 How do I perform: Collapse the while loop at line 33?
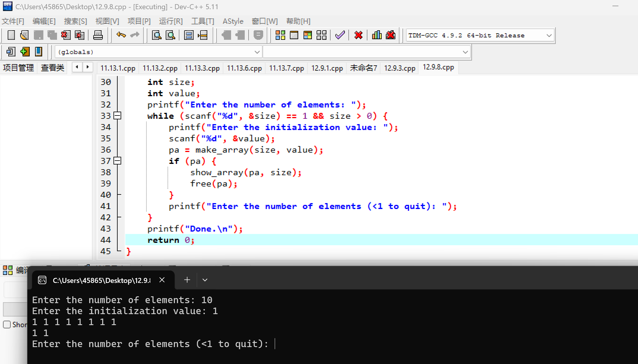118,116
